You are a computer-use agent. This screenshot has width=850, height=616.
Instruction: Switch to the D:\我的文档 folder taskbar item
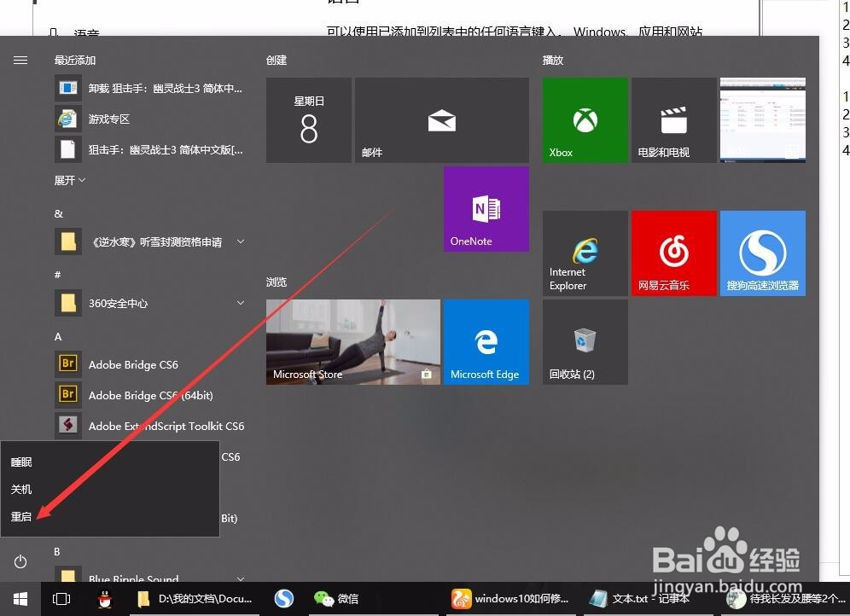[195, 599]
